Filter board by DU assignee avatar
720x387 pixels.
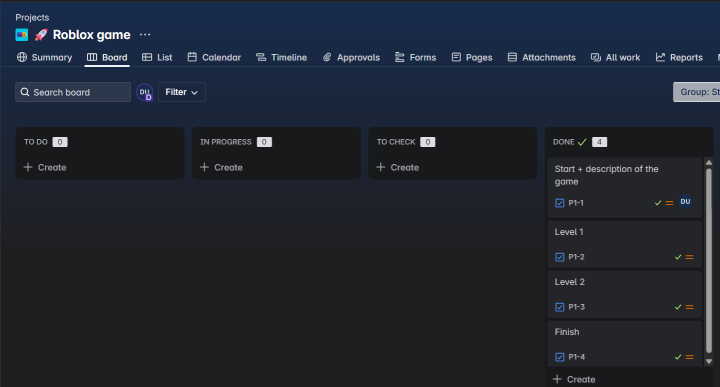(x=145, y=92)
